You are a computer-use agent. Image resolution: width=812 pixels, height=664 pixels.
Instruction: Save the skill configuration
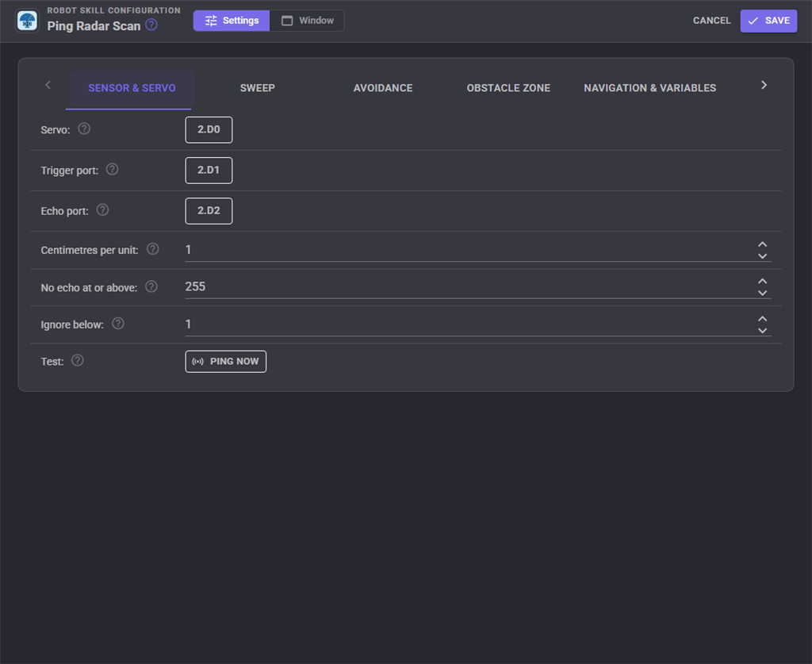pyautogui.click(x=768, y=21)
